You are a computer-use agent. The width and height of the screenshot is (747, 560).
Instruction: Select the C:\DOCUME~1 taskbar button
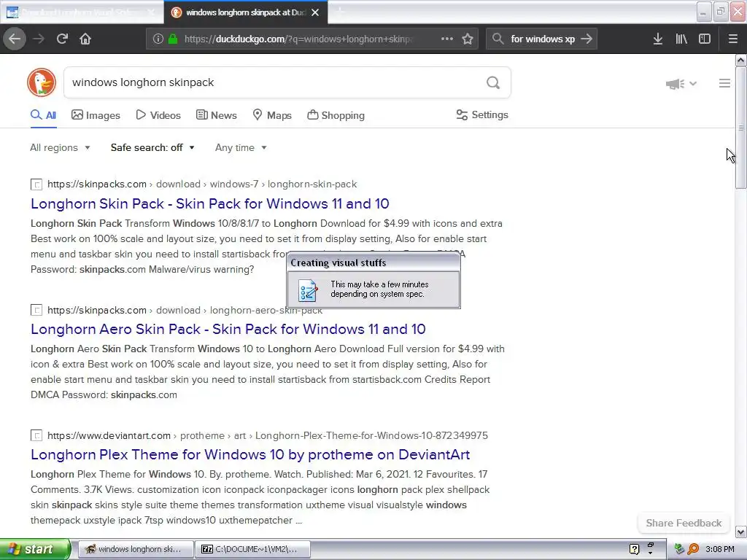pos(253,549)
